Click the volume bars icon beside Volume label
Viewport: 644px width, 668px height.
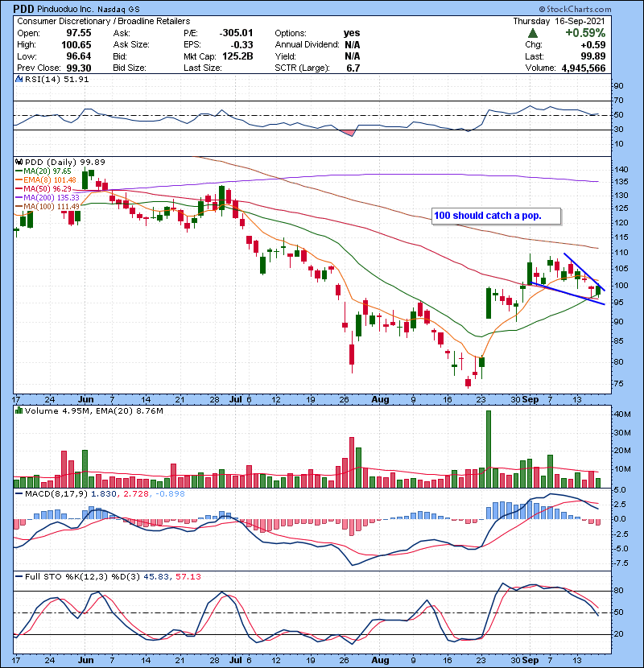tap(19, 411)
